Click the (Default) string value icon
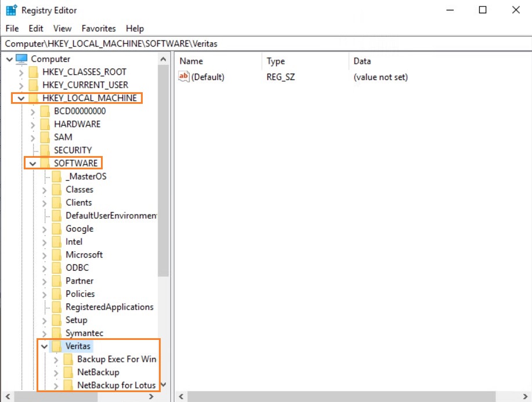Viewport: 532px width, 402px height. [x=183, y=77]
